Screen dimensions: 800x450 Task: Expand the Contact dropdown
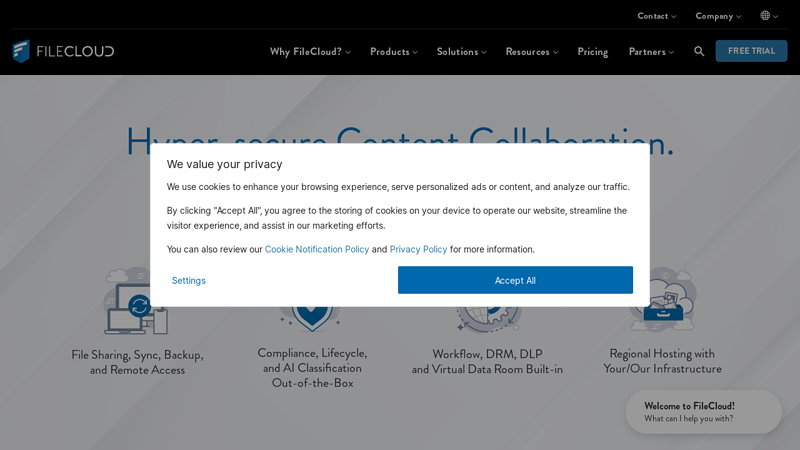[x=657, y=16]
